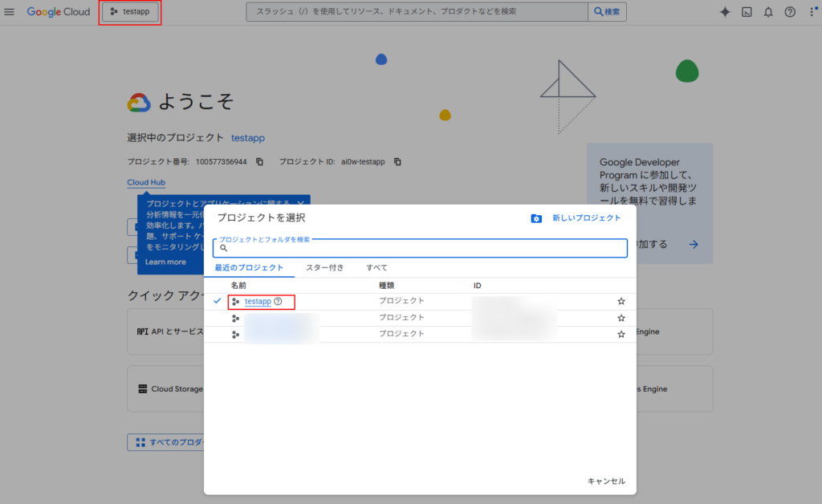Toggle star on second project row
Image resolution: width=822 pixels, height=504 pixels.
pyautogui.click(x=621, y=318)
